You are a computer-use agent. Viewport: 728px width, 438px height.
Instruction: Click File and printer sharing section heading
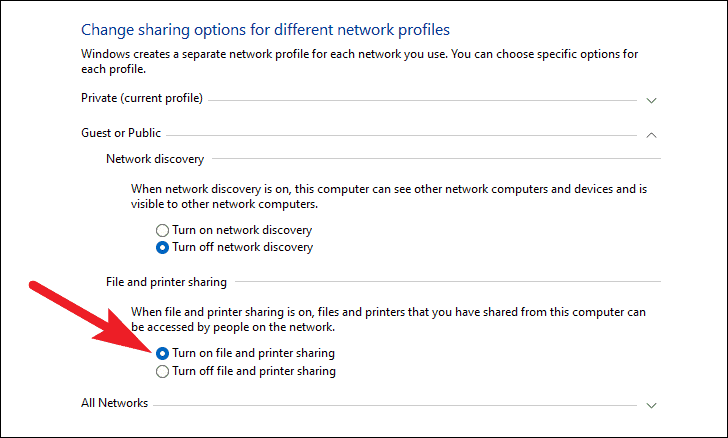pos(166,282)
